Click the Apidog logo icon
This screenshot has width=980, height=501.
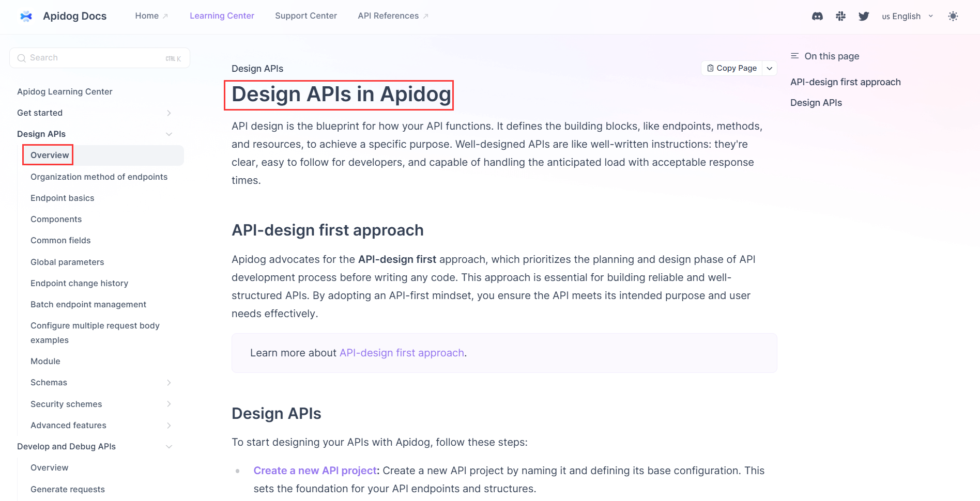point(26,16)
